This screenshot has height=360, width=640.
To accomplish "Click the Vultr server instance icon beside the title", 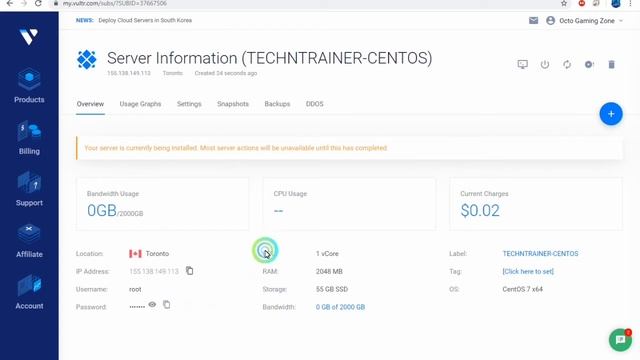I will pyautogui.click(x=87, y=60).
